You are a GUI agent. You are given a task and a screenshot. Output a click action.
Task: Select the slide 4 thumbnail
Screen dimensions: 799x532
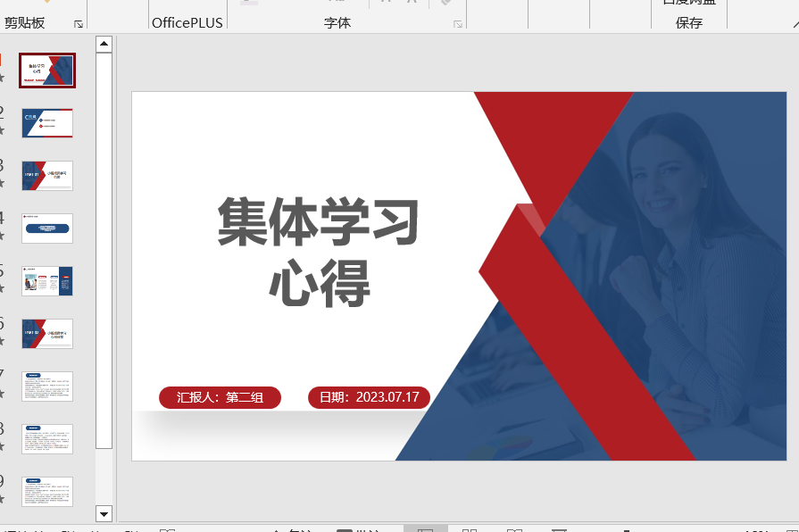point(47,229)
